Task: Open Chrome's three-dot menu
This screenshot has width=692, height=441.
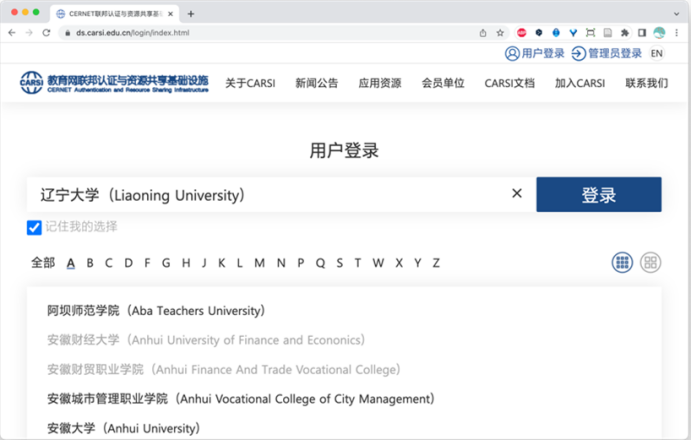Action: pos(677,33)
